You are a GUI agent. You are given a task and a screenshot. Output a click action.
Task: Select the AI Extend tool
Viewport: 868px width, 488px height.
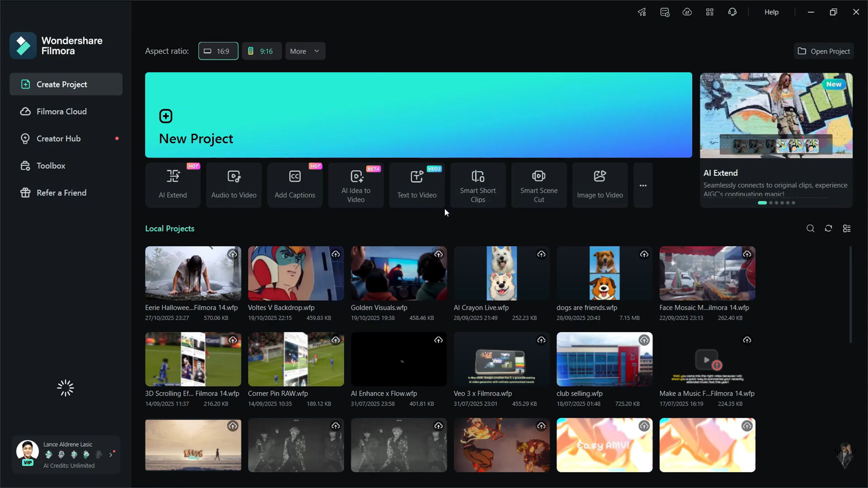coord(173,185)
